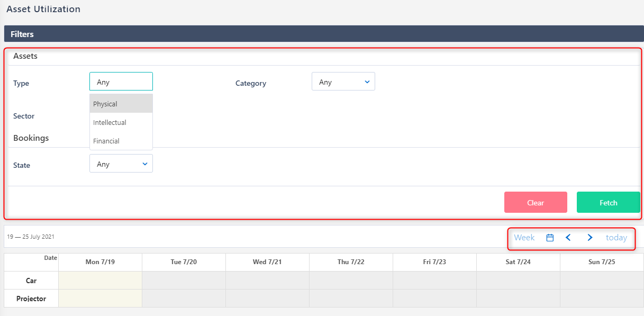The width and height of the screenshot is (644, 316).
Task: Click the Projector cell under Tue 7/20
Action: pyautogui.click(x=184, y=298)
